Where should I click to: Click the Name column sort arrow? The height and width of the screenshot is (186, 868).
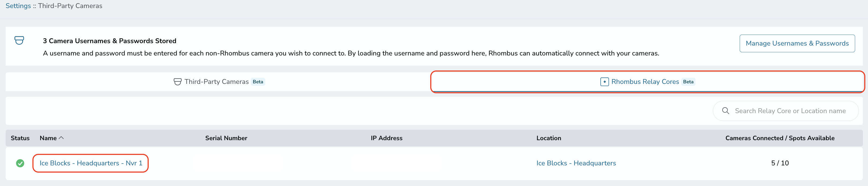61,138
